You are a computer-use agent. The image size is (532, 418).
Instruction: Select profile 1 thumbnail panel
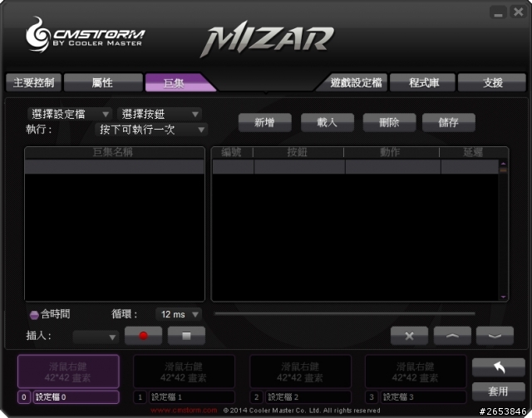tap(185, 371)
